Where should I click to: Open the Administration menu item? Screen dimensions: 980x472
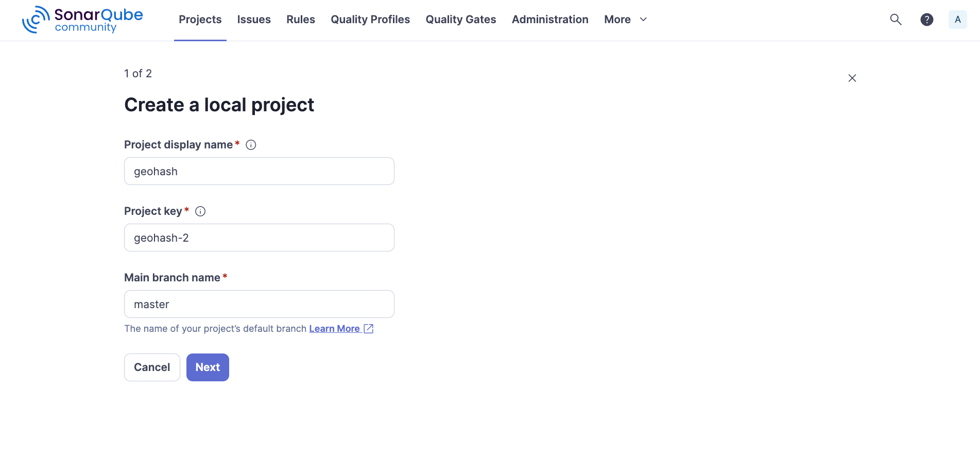coord(550,20)
